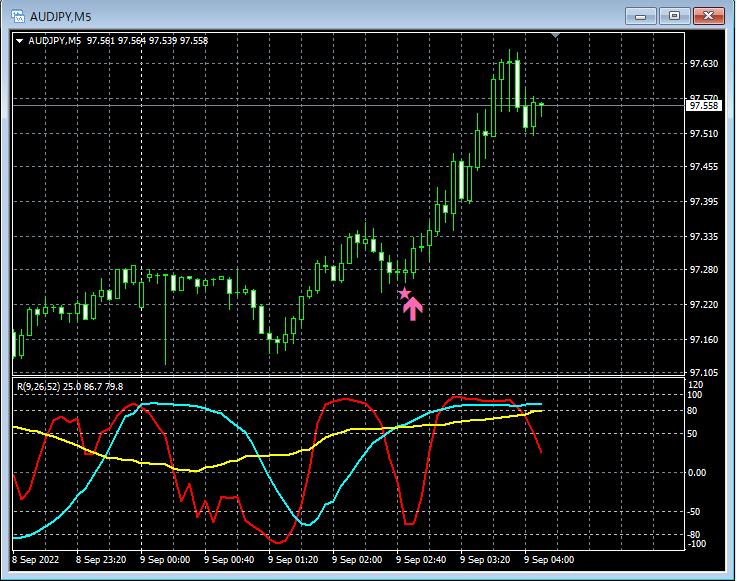Click the 9 Sep 03:20 time label
This screenshot has width=737, height=581.
coord(485,560)
